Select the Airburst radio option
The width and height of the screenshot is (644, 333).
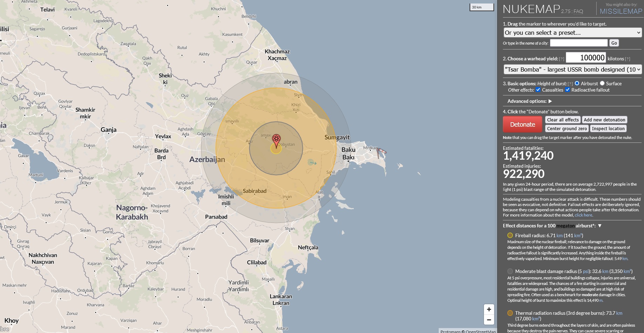[x=577, y=83]
